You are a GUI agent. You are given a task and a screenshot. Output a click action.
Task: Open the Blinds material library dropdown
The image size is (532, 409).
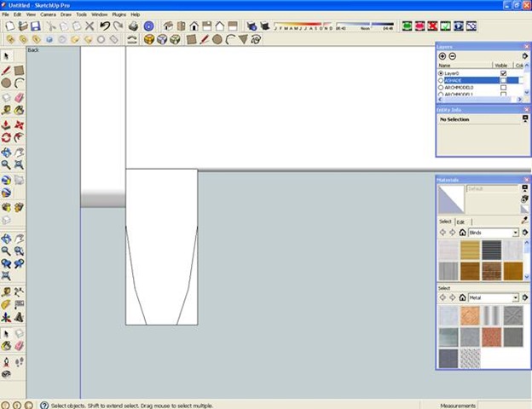(516, 233)
